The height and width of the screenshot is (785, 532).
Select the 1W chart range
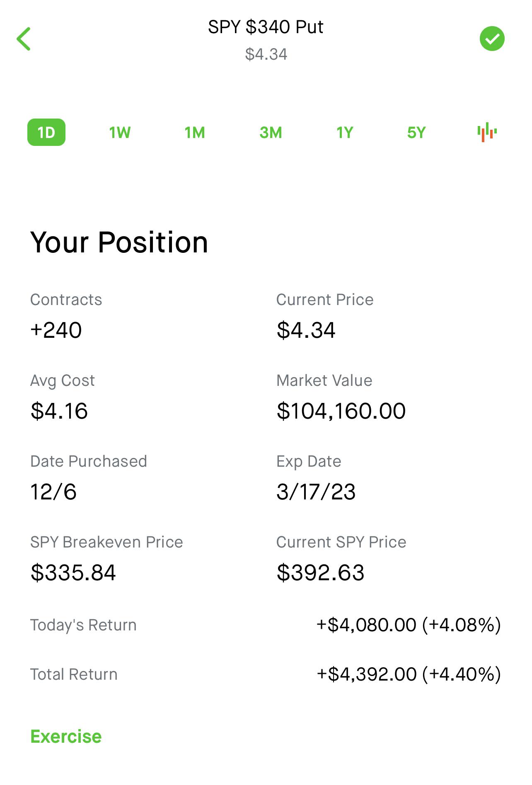click(120, 133)
